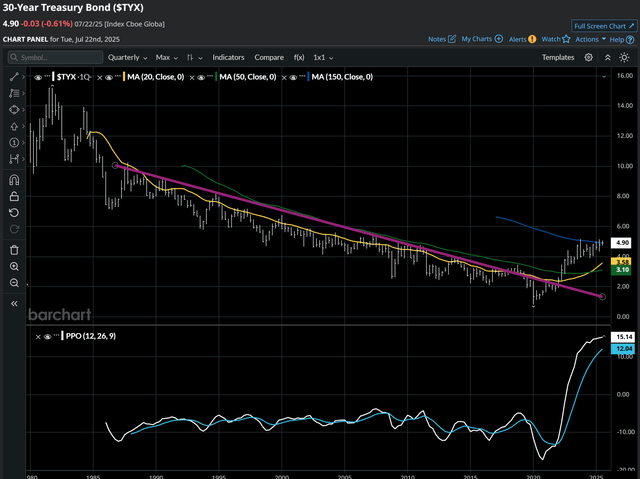
Task: Toggle visibility of MA (150, Close, 0)
Action: click(293, 77)
